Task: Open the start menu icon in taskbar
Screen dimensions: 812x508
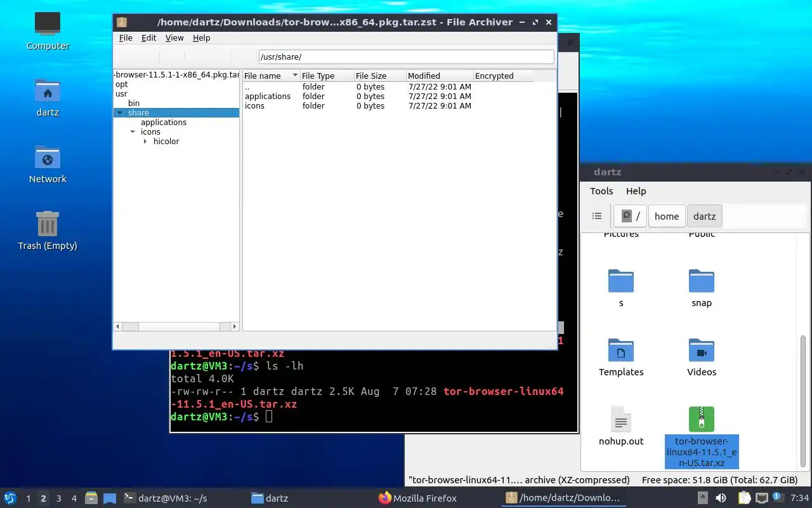Action: pos(10,498)
